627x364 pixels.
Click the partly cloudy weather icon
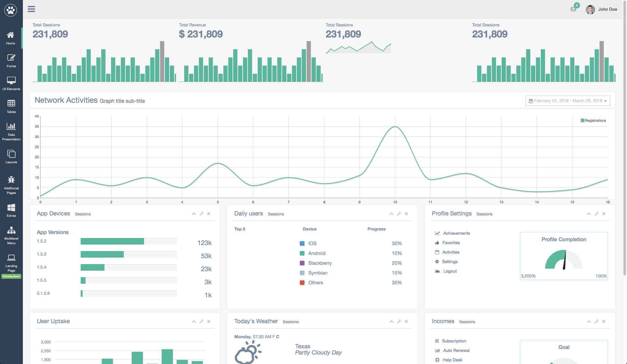248,352
